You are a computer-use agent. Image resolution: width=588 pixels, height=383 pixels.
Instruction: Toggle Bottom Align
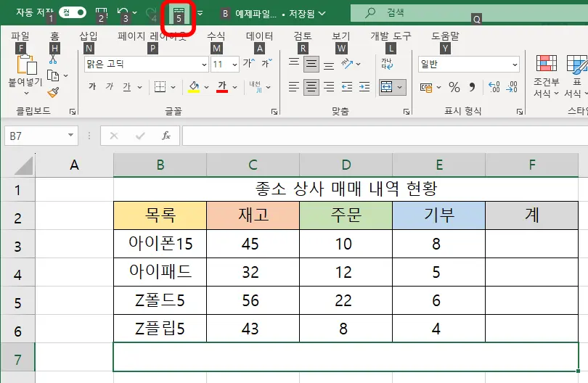pyautogui.click(x=329, y=64)
